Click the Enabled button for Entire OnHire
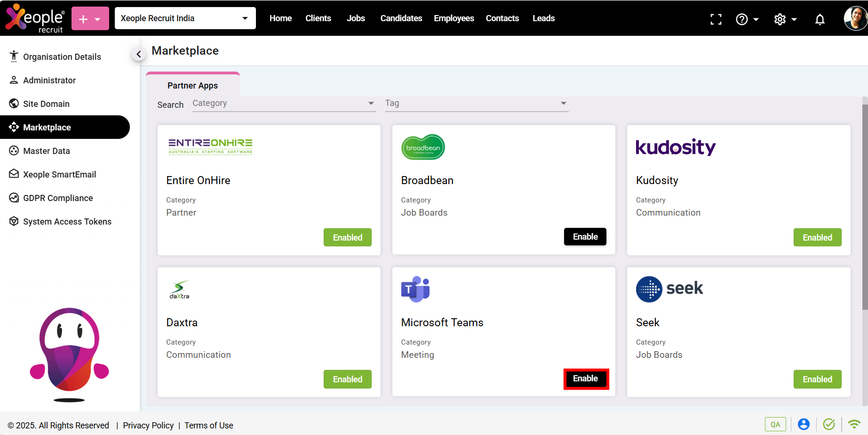868x435 pixels. (x=348, y=237)
